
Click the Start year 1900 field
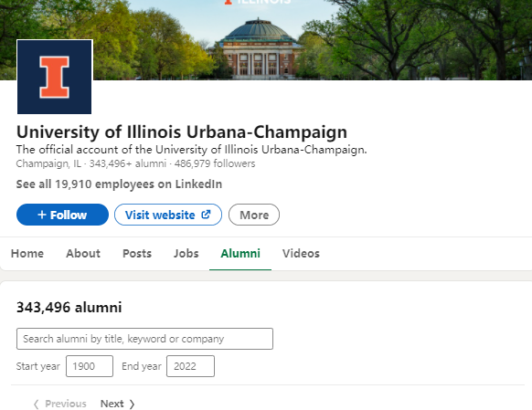click(90, 366)
